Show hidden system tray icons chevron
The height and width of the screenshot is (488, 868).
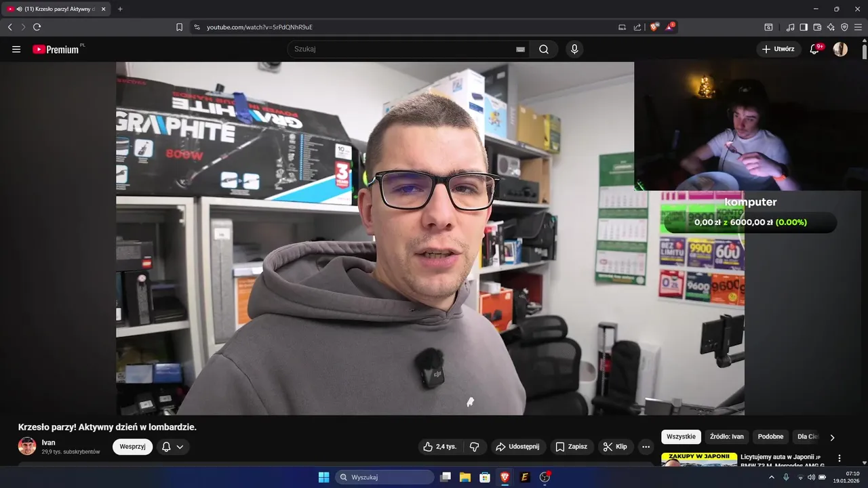(x=771, y=477)
